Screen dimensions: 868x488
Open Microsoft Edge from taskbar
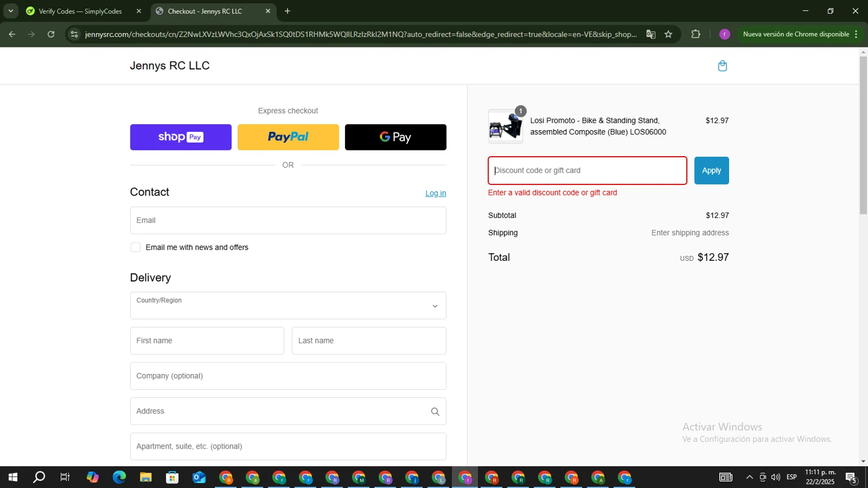click(119, 478)
